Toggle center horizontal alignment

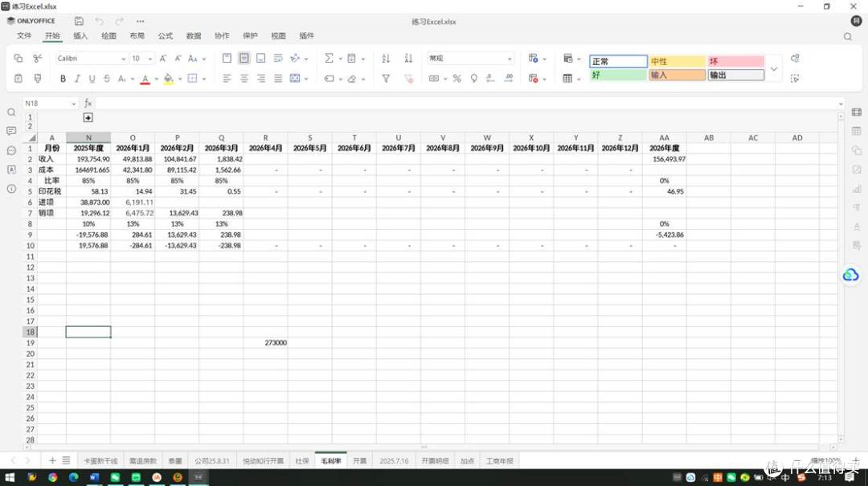[244, 79]
